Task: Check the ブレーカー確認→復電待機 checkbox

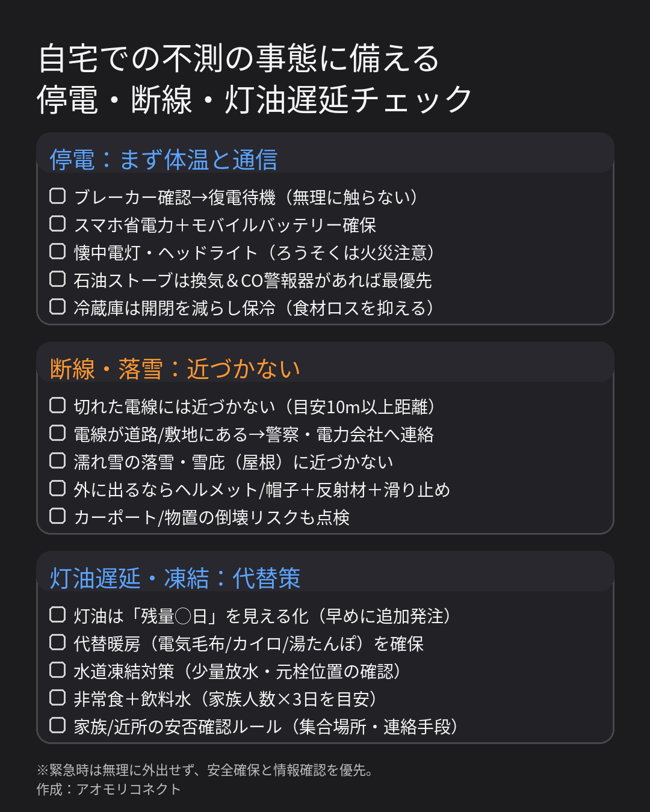Action: (x=57, y=196)
